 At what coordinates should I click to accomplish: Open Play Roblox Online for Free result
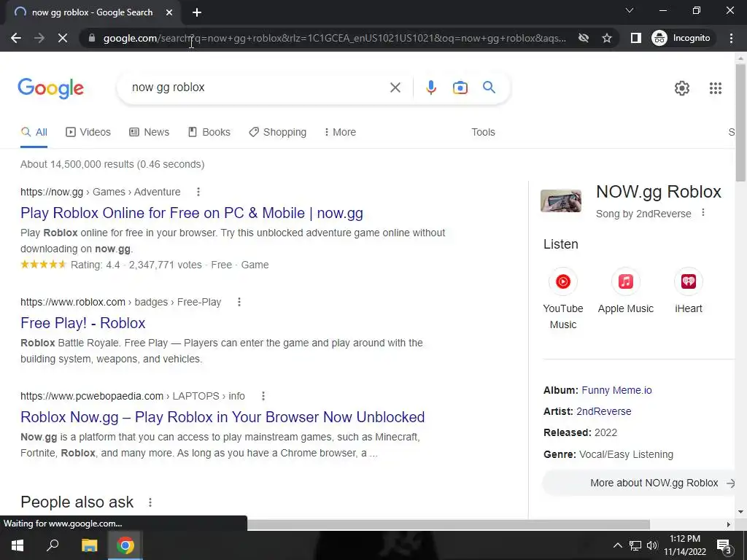point(192,213)
